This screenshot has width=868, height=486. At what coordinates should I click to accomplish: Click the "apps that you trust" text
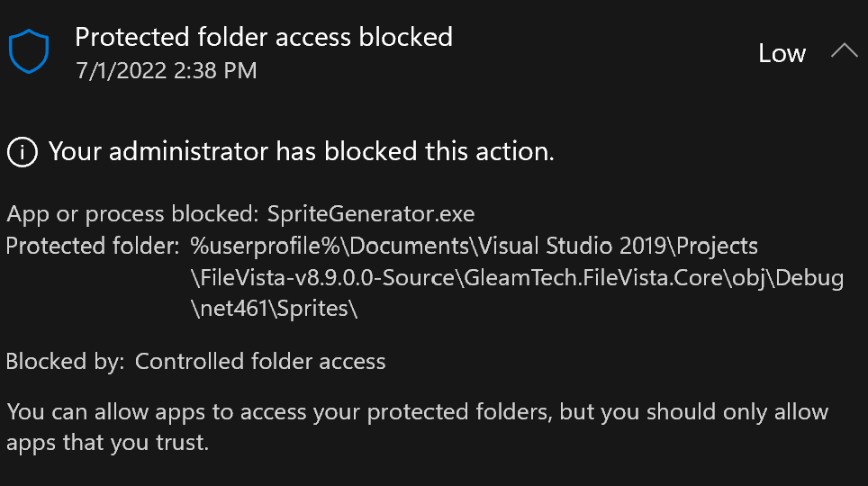coord(108,443)
